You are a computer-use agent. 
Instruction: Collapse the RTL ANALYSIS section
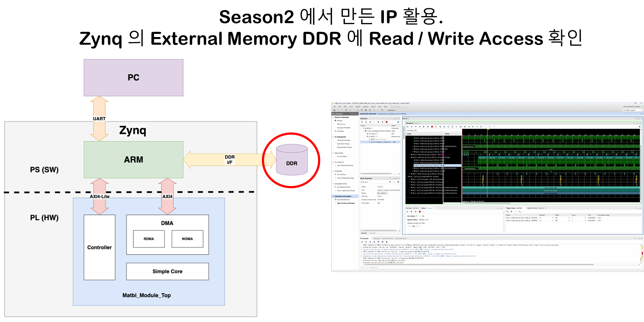tap(333, 162)
